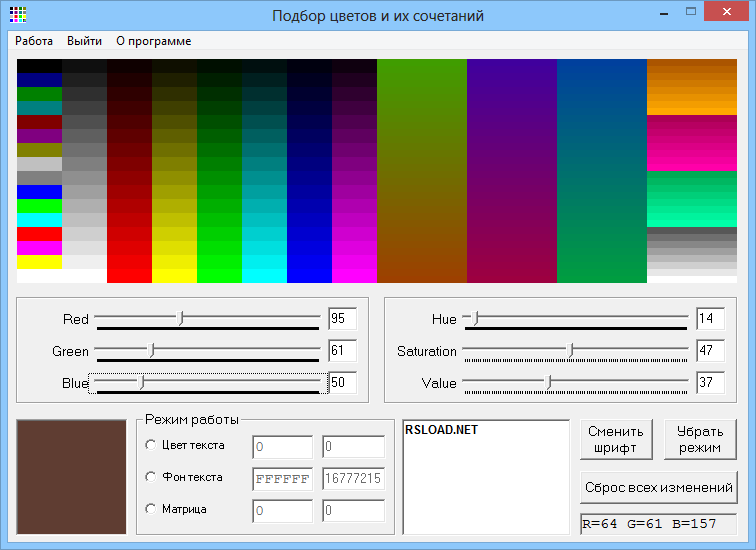Click the Убрать режим button
The image size is (756, 550).
click(x=700, y=439)
